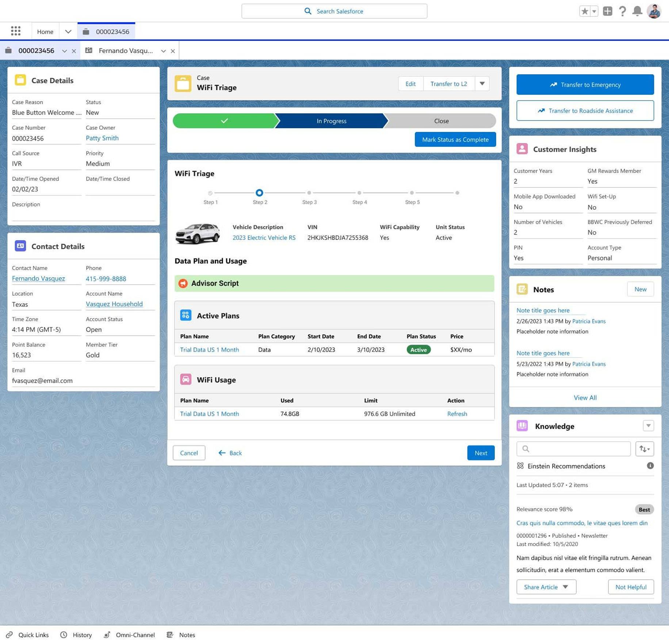Viewport: 669px width, 644px height.
Task: Click the Cancel button
Action: (x=189, y=453)
